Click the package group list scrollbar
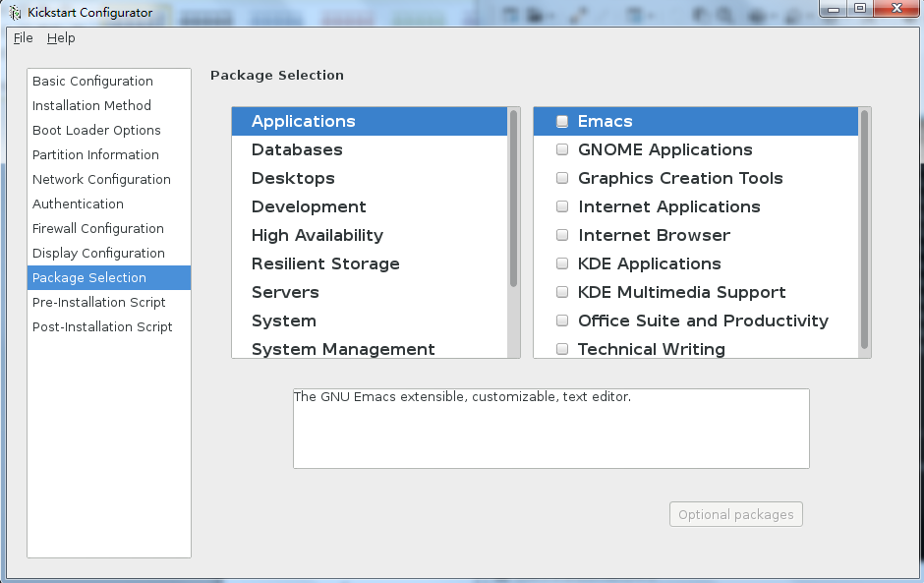 [x=865, y=228]
